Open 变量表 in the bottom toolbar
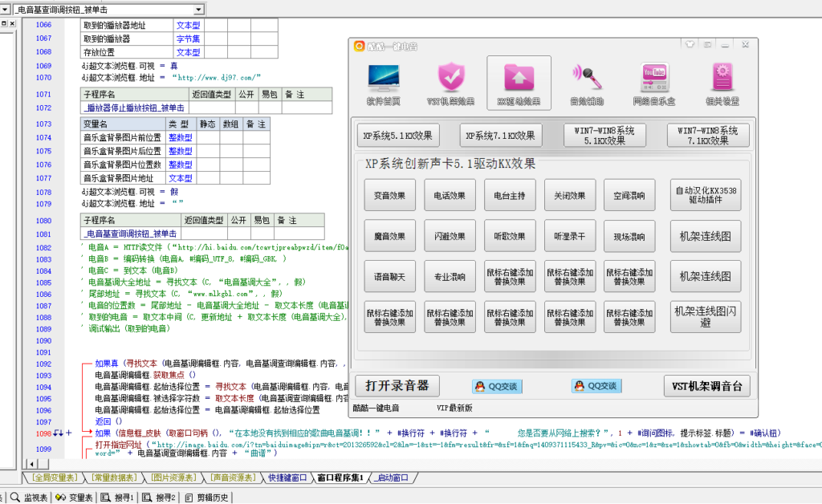 (x=75, y=495)
